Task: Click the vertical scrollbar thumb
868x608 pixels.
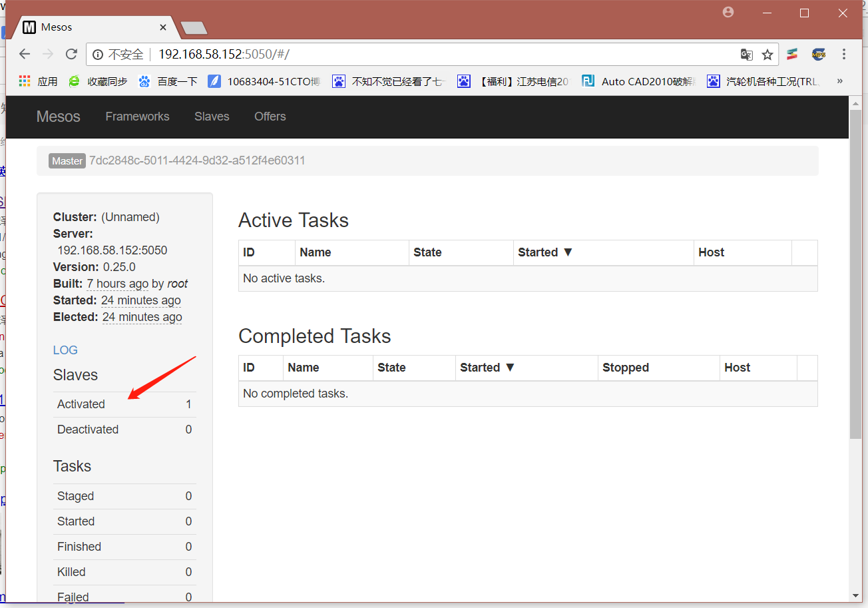Action: (x=856, y=274)
